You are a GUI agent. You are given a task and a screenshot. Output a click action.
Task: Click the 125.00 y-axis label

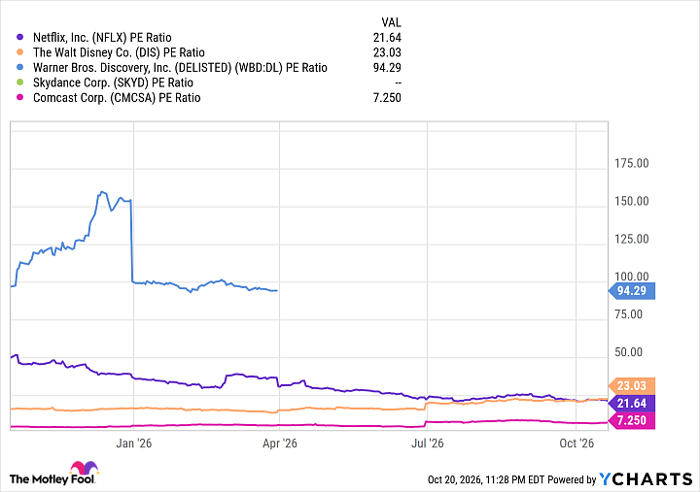pyautogui.click(x=631, y=239)
